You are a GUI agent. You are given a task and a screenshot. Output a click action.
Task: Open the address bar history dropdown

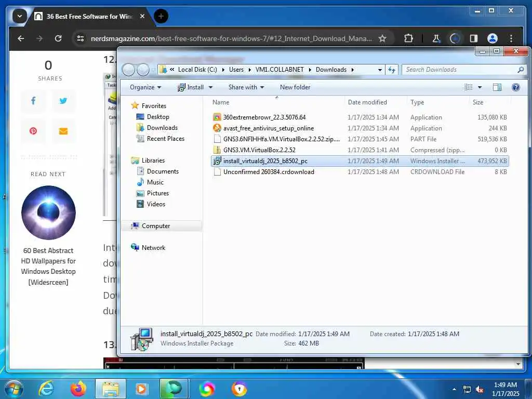click(380, 70)
